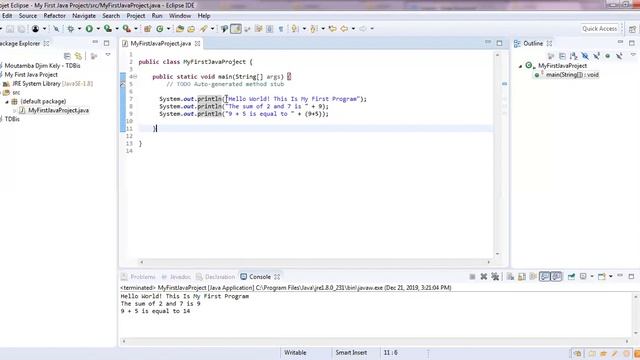Click Collapse All in Package Explorer
This screenshot has height=360, width=640.
pos(67,56)
